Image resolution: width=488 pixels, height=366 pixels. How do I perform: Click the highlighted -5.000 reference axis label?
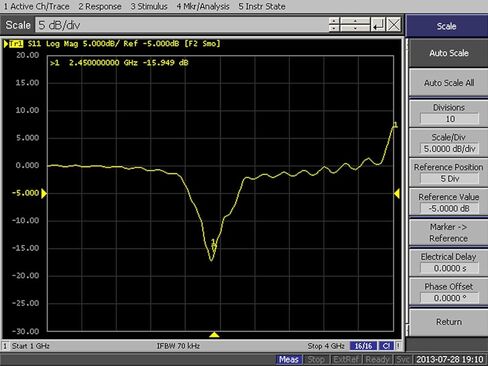click(x=25, y=193)
